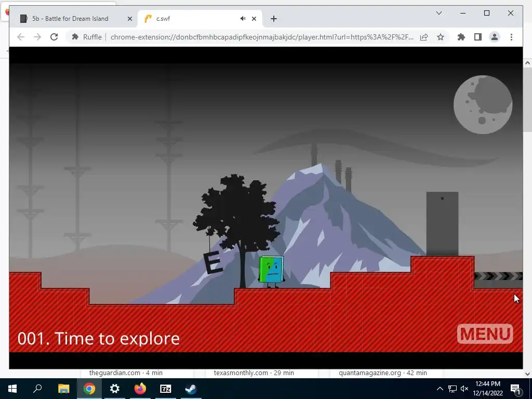Screen dimensions: 532x399
Task: Open the clock showing 12:44 PM
Action: point(488,389)
